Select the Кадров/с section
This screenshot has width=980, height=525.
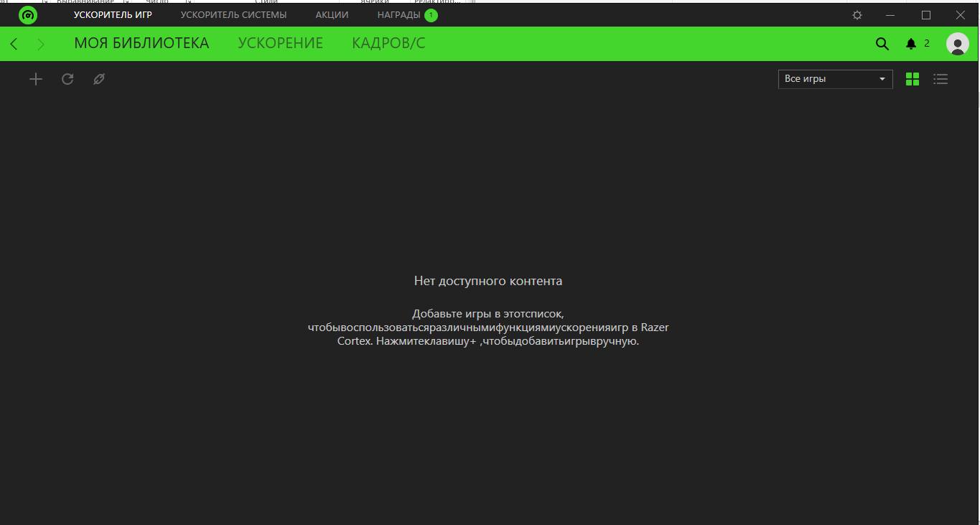coord(388,44)
